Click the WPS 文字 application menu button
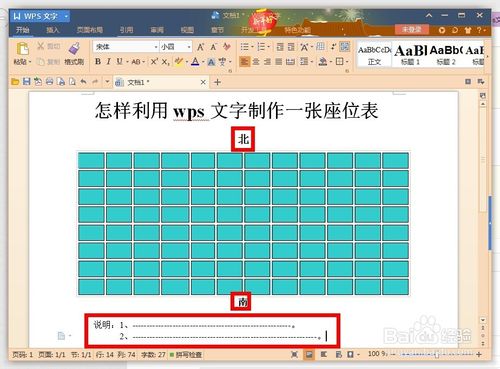 [x=40, y=16]
